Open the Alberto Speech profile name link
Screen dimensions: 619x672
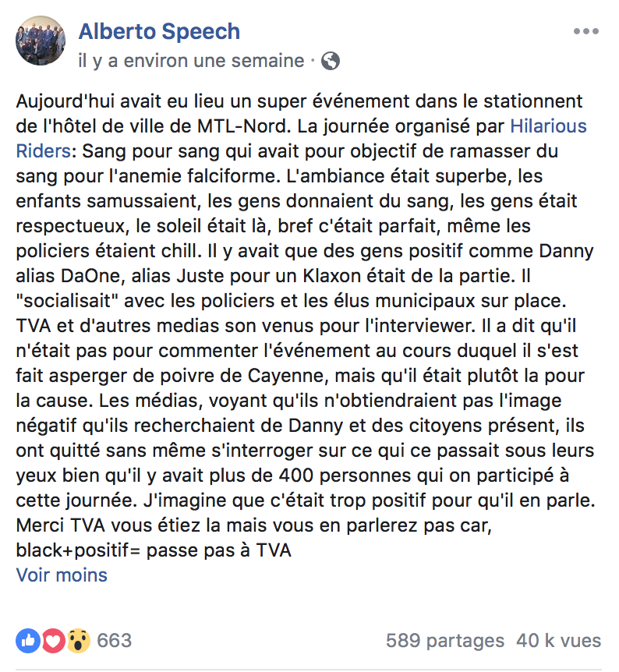[159, 32]
